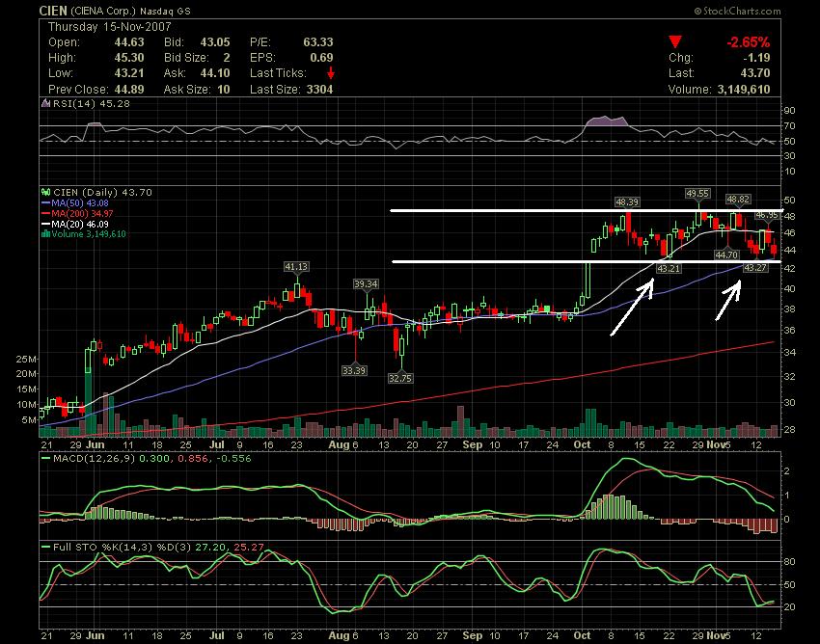Click the Last price 43.70 in header

pos(755,73)
